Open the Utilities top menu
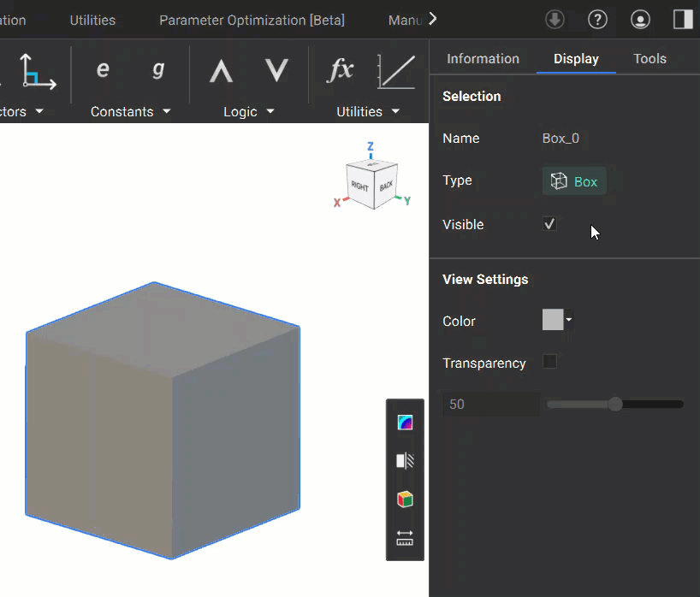The image size is (700, 597). coord(92,20)
